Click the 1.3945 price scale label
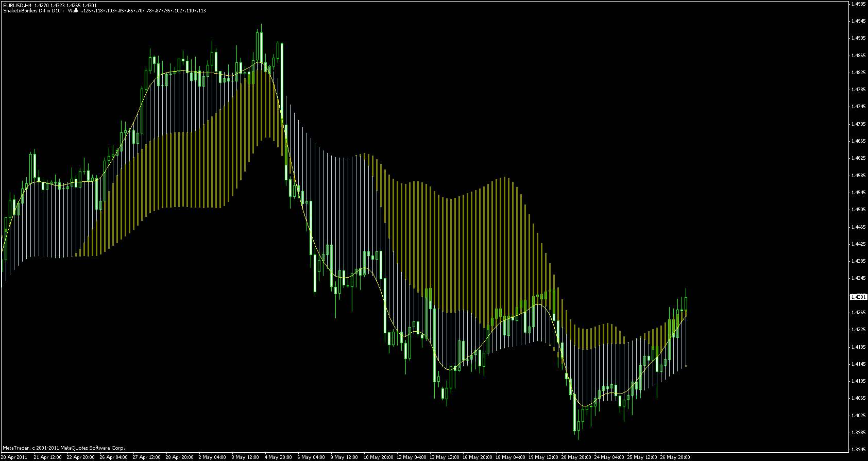Viewport: 868px width, 461px height. [858, 449]
